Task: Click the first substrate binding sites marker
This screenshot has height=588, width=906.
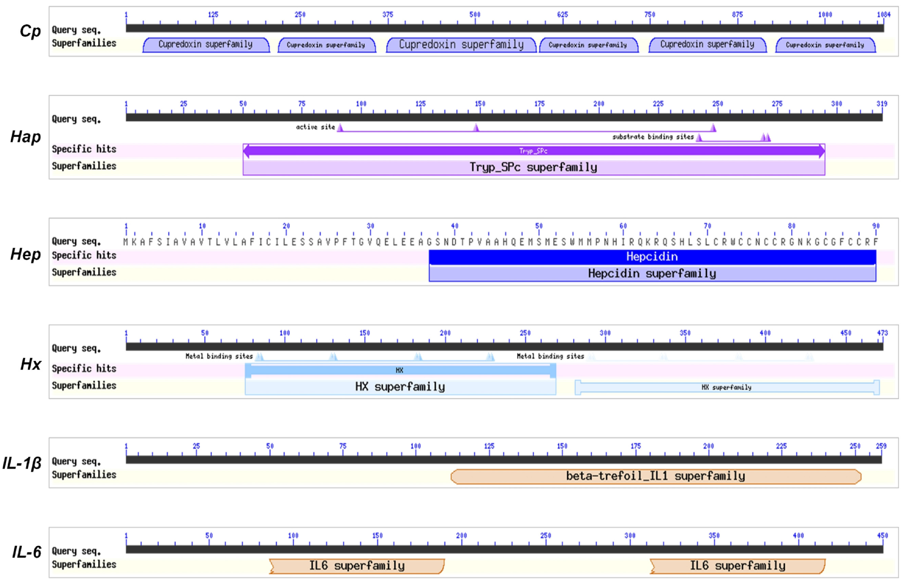Action: pos(699,138)
